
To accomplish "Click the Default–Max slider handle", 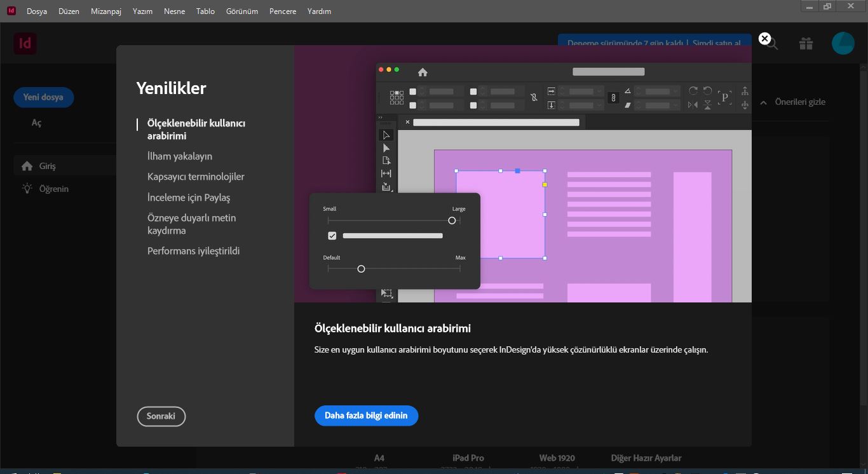I will coord(361,269).
